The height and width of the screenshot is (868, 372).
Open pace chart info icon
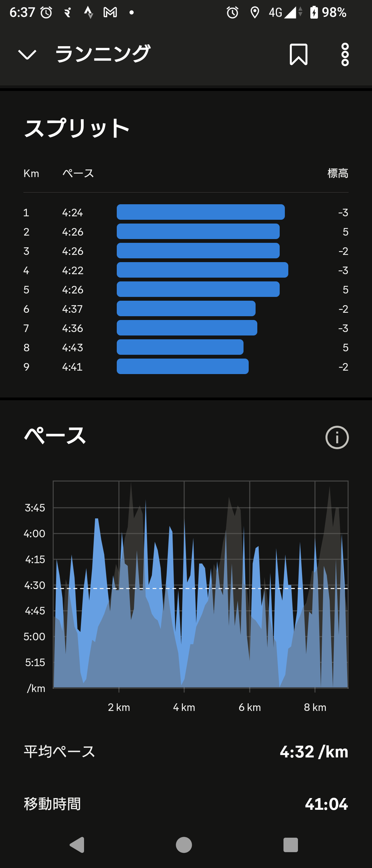[x=337, y=437]
